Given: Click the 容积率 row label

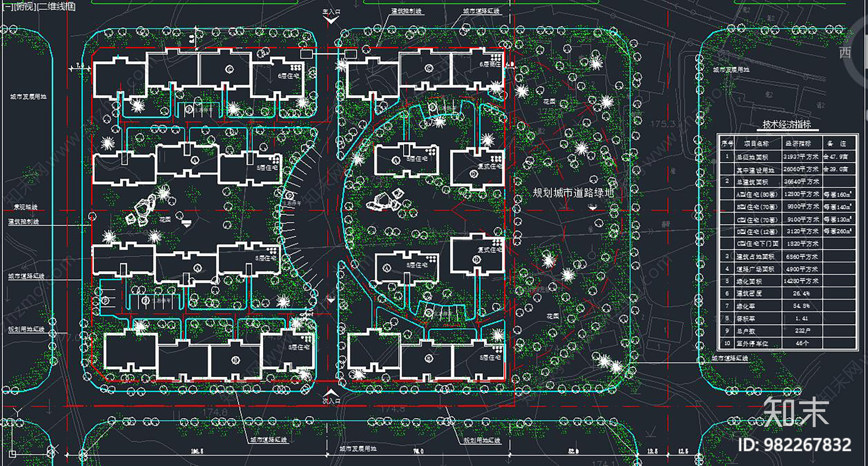Looking at the screenshot, I should point(746,318).
